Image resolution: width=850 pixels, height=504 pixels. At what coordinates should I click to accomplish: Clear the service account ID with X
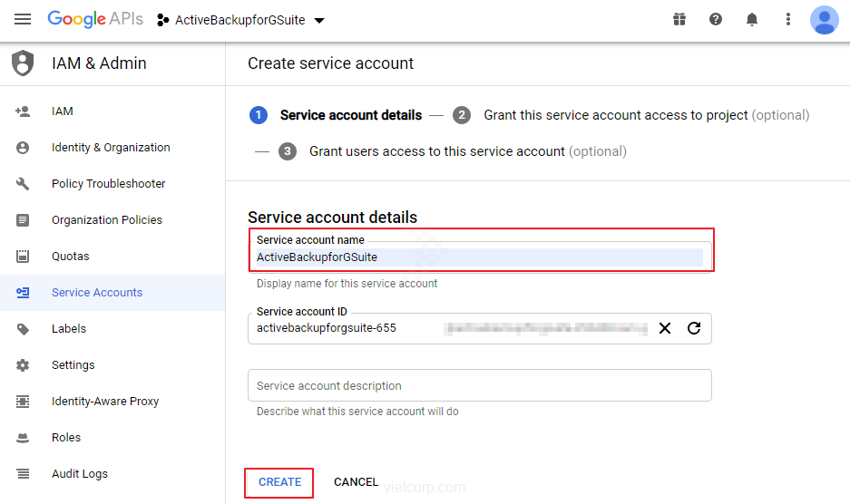pos(665,328)
